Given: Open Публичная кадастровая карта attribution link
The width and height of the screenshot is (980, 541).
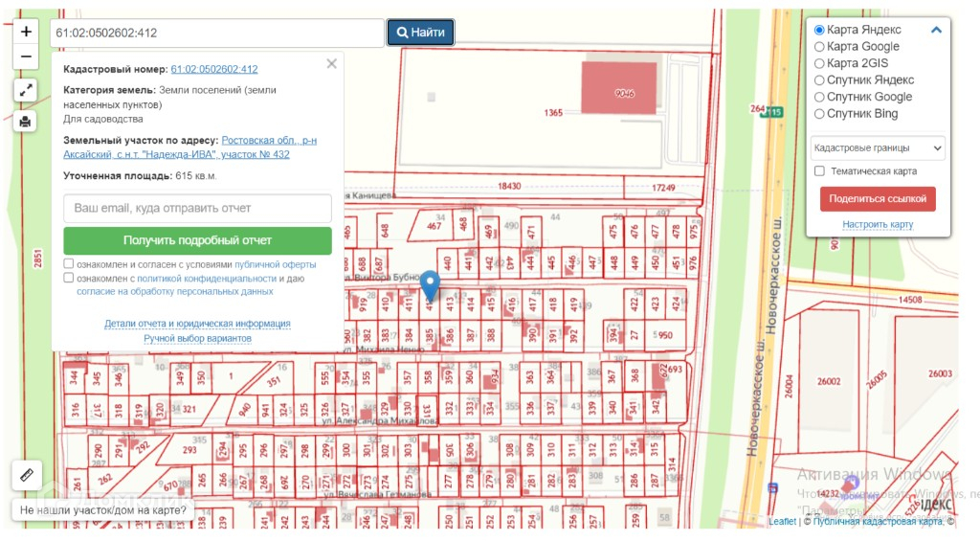Looking at the screenshot, I should coord(878,521).
